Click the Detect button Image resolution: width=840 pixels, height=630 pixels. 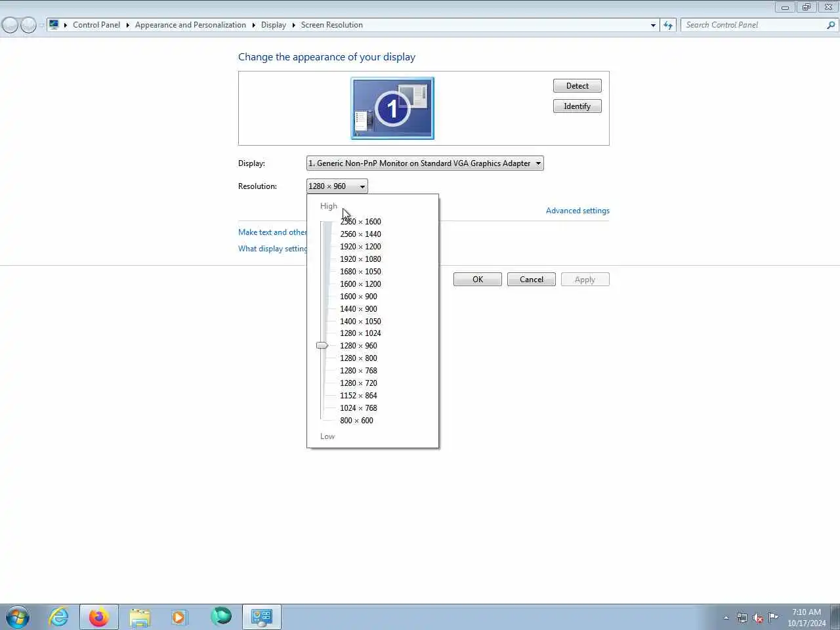[x=577, y=86]
